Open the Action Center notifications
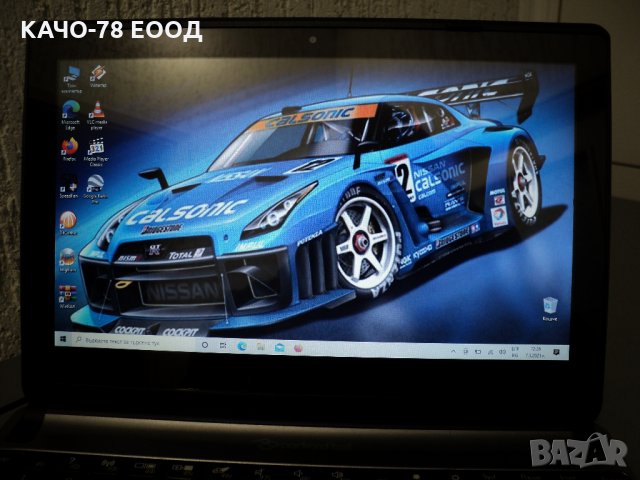This screenshot has height=480, width=640. pyautogui.click(x=556, y=352)
